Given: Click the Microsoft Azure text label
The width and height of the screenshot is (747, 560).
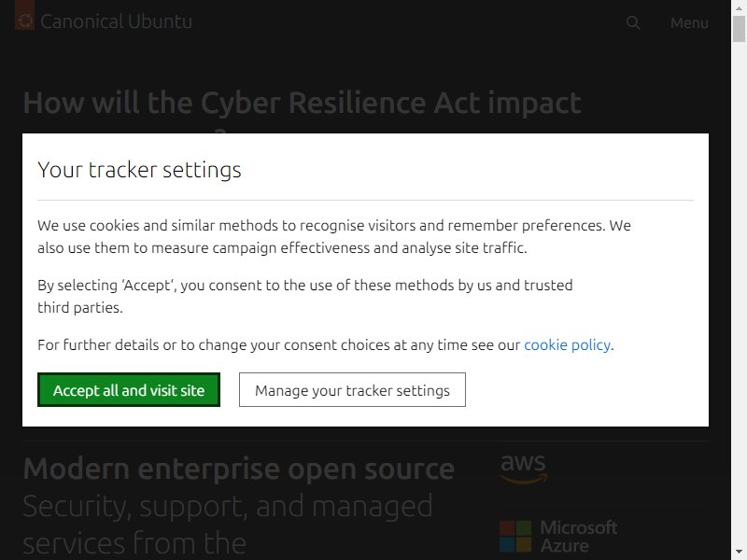Looking at the screenshot, I should (579, 536).
